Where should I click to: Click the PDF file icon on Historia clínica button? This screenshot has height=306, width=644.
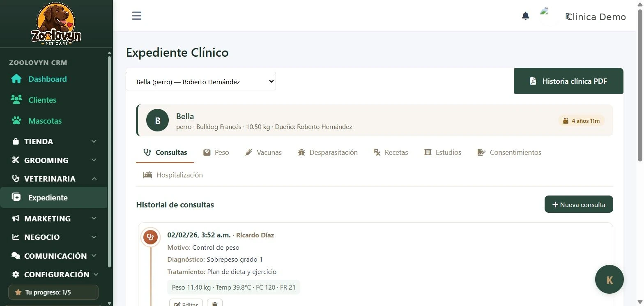pos(533,81)
